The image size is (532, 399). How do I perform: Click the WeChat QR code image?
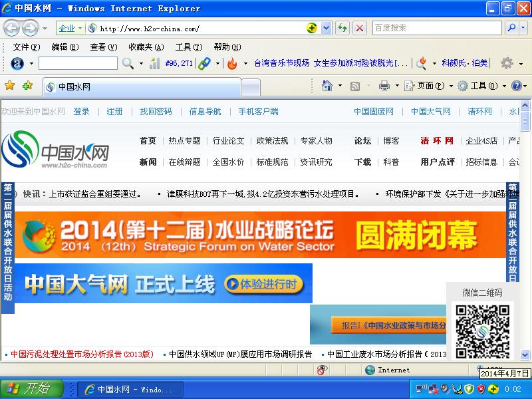pyautogui.click(x=483, y=331)
